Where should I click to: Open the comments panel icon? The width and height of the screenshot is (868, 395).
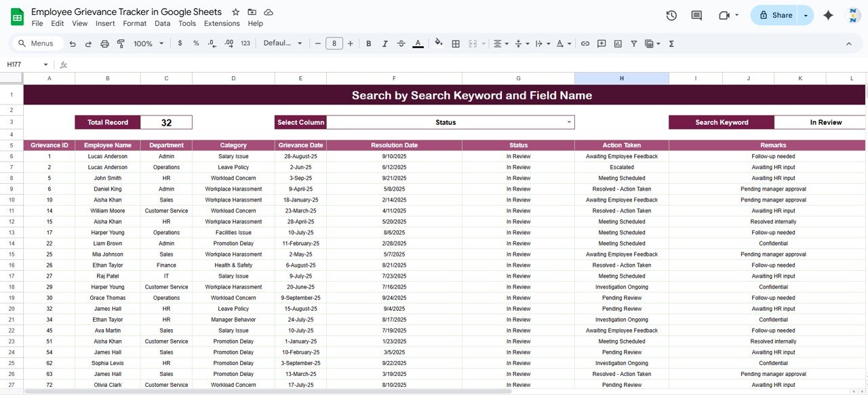click(x=696, y=15)
